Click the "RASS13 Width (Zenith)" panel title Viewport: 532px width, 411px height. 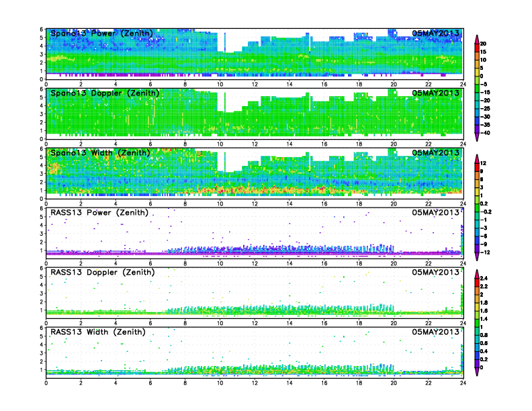97,332
